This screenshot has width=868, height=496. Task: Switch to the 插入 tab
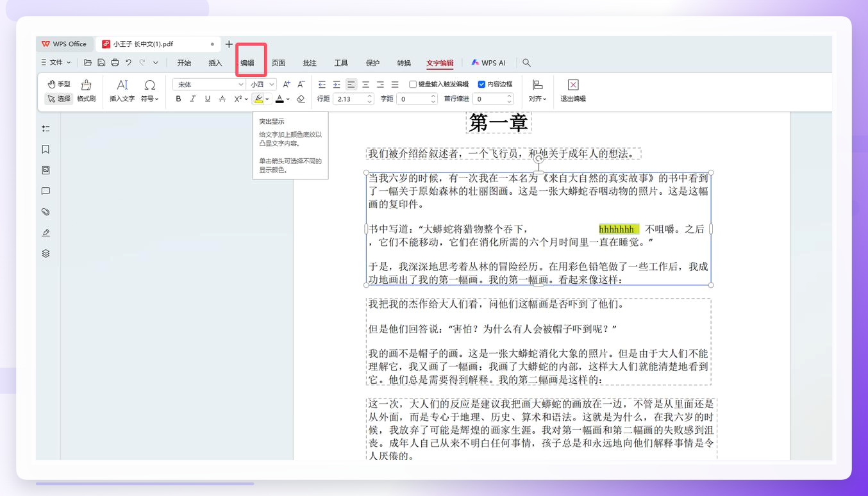(215, 63)
